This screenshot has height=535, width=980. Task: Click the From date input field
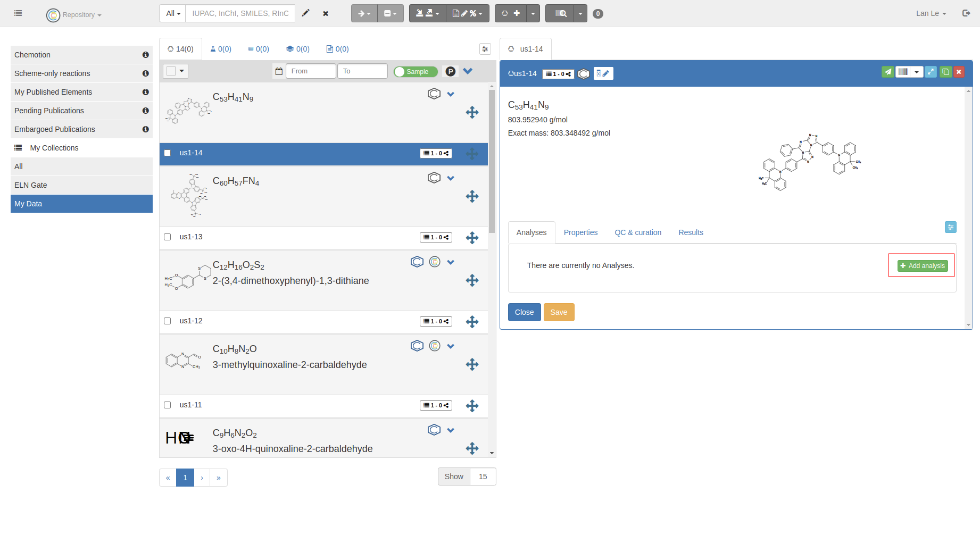[311, 71]
